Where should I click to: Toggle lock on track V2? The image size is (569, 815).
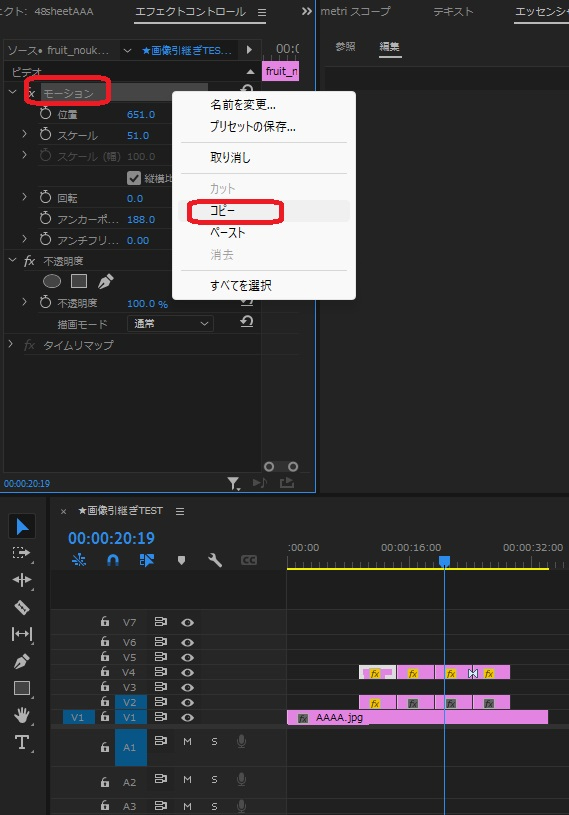[105, 702]
